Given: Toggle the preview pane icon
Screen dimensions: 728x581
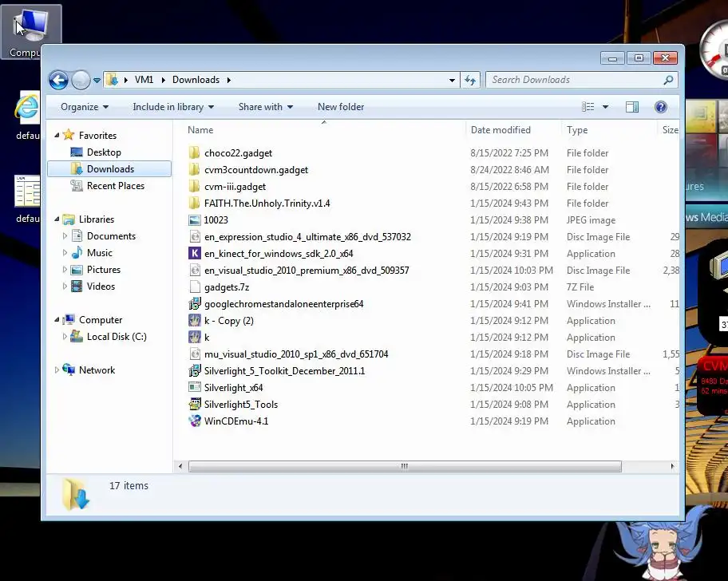Looking at the screenshot, I should pyautogui.click(x=632, y=107).
